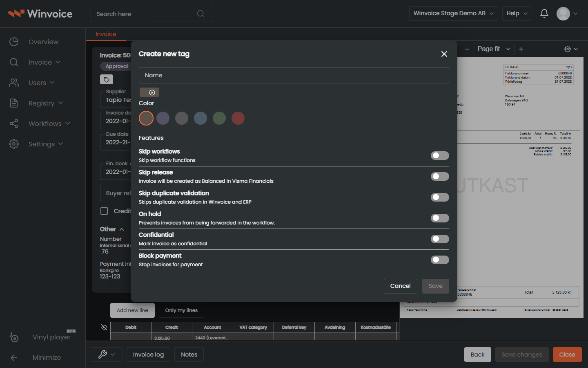Click the Minimize arrow icon
The height and width of the screenshot is (368, 588).
pos(14,357)
